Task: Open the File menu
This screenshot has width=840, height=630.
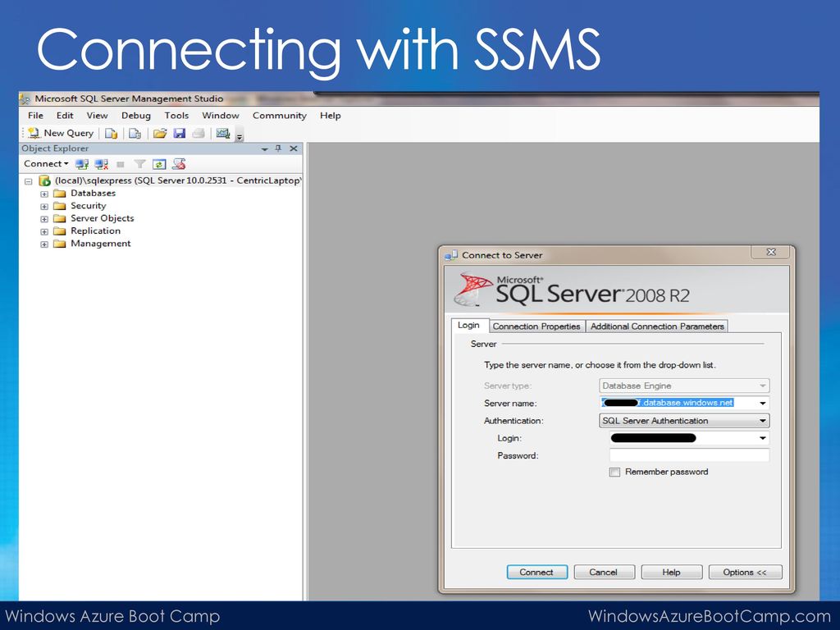Action: [35, 115]
